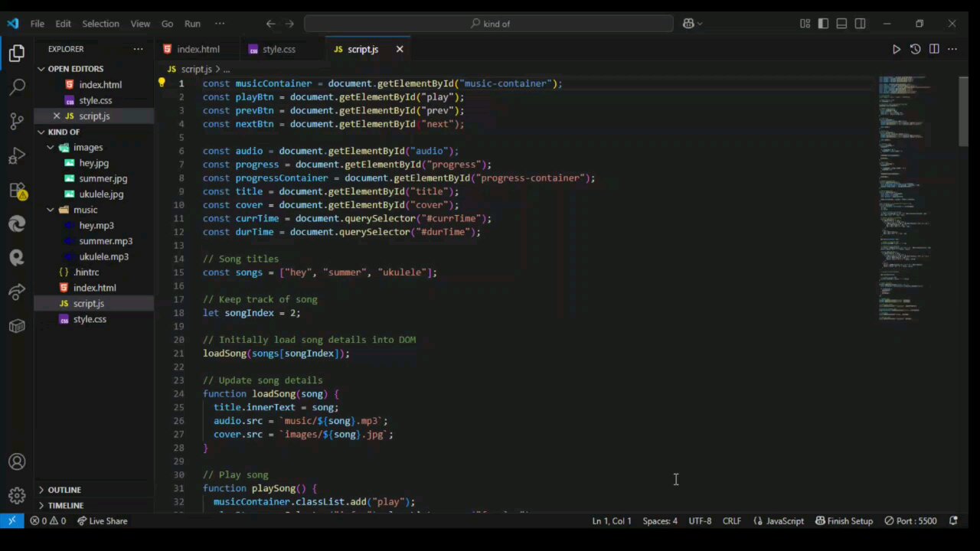Open the Edit menu
This screenshot has width=980, height=551.
pos(63,24)
